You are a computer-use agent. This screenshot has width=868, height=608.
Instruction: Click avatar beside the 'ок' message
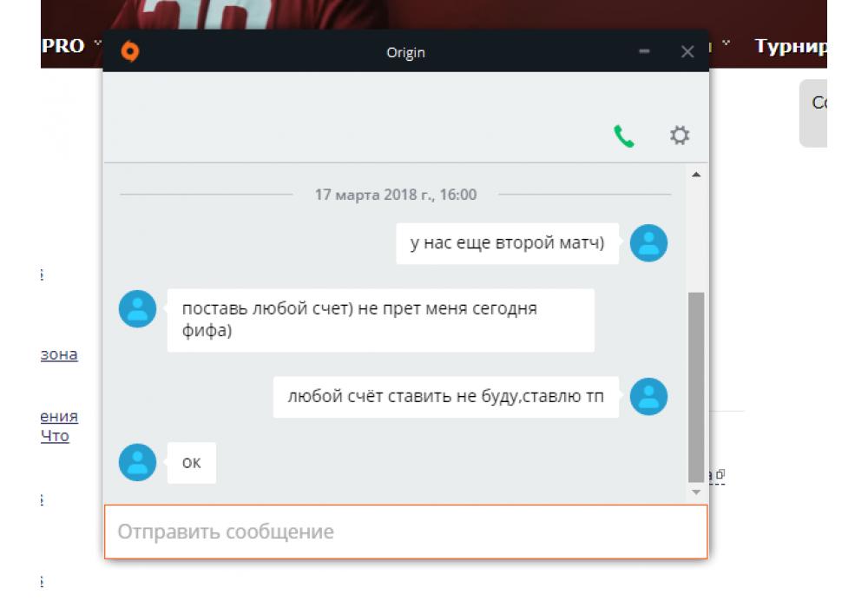(x=137, y=462)
